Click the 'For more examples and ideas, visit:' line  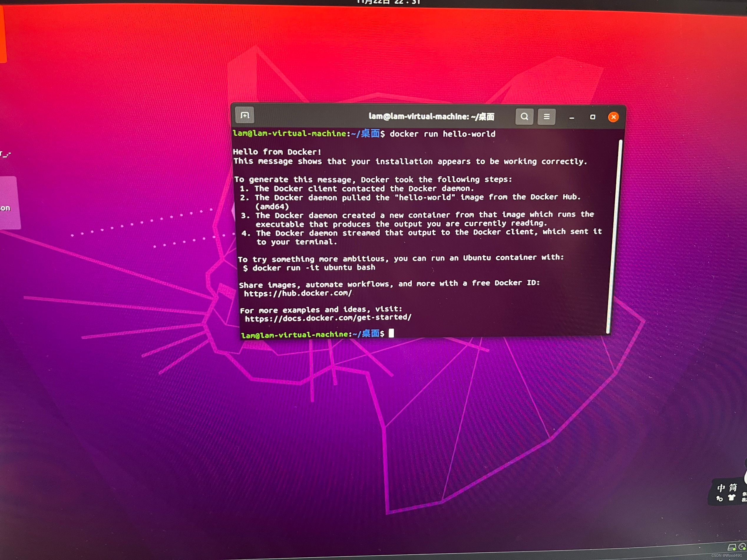[321, 309]
